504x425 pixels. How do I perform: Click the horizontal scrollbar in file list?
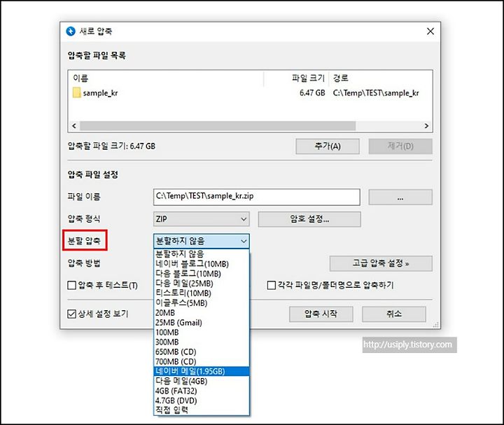[218, 126]
